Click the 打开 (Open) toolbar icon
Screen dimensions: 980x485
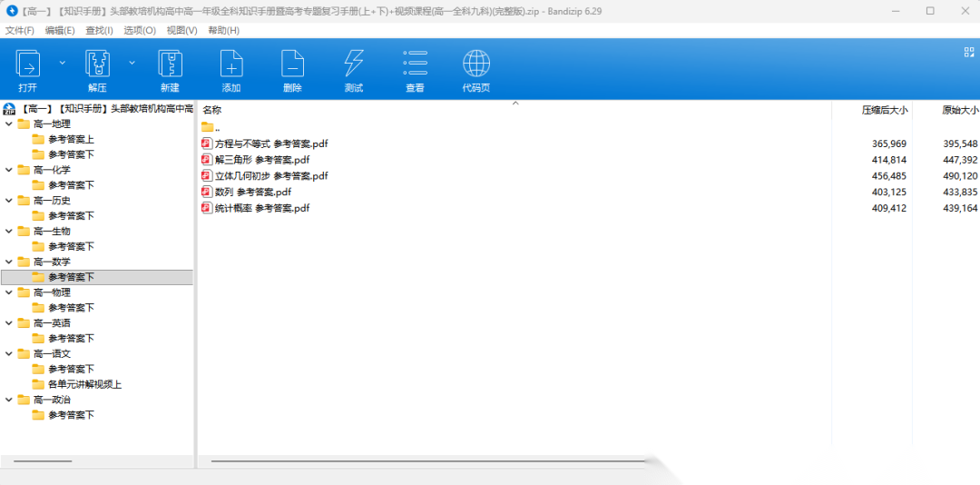coord(28,64)
